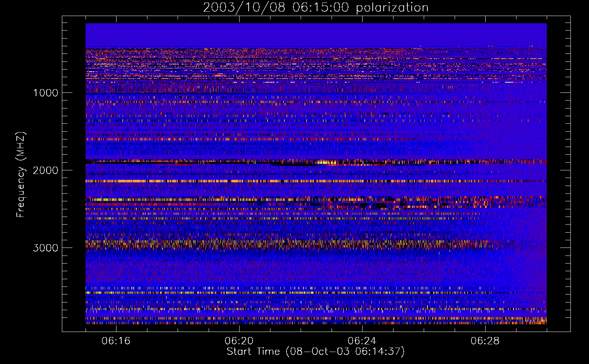Click the 06:28 time tick label
Viewport: 589px width, 364px height.
pyautogui.click(x=485, y=341)
